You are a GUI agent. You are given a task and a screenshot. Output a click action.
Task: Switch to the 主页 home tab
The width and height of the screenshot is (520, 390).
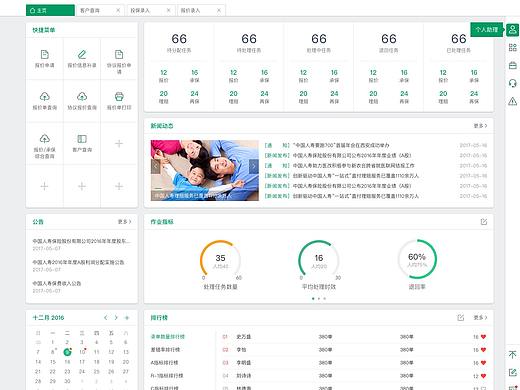pos(50,10)
